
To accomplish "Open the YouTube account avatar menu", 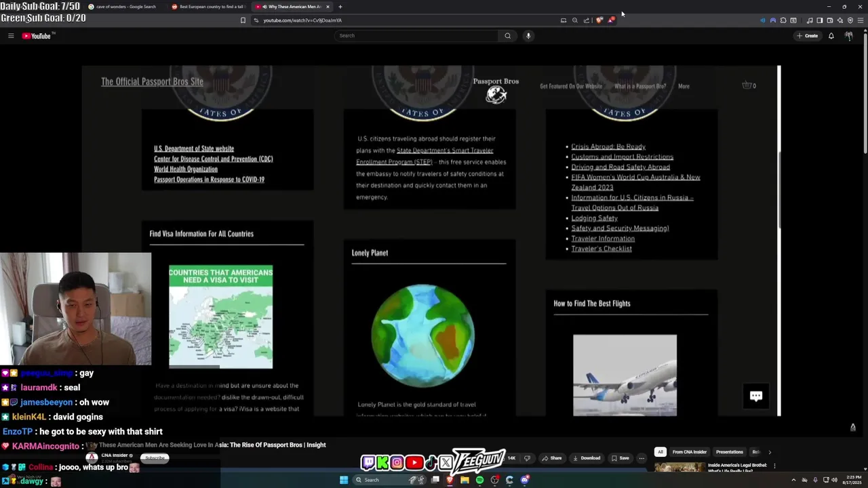I will pyautogui.click(x=848, y=36).
